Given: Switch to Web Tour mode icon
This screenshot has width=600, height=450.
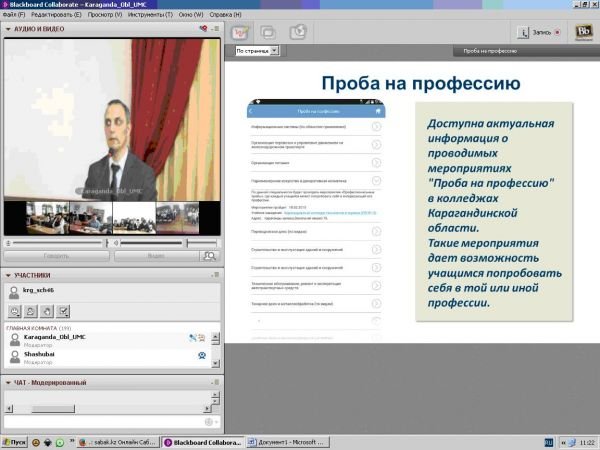Looking at the screenshot, I should pyautogui.click(x=297, y=32).
